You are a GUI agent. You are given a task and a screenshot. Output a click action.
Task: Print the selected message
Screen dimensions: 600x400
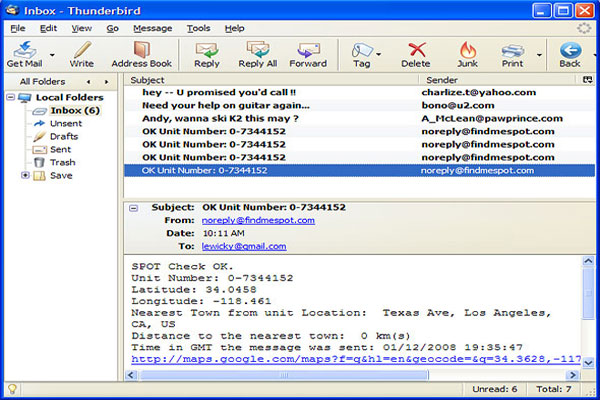512,54
